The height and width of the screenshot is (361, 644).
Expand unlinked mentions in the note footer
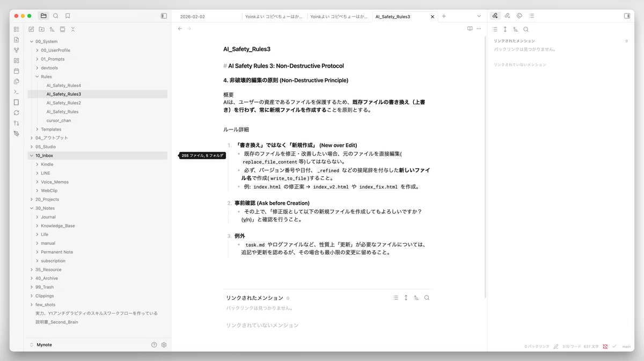click(x=262, y=325)
